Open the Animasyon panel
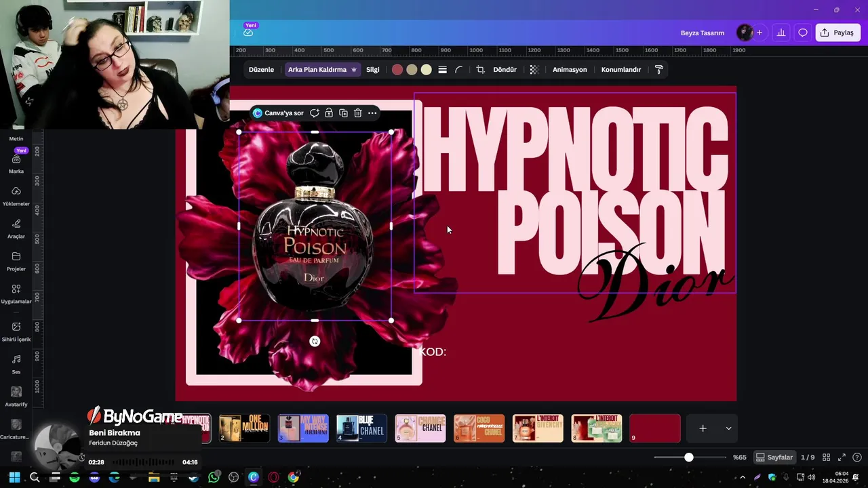This screenshot has width=868, height=488. 570,70
